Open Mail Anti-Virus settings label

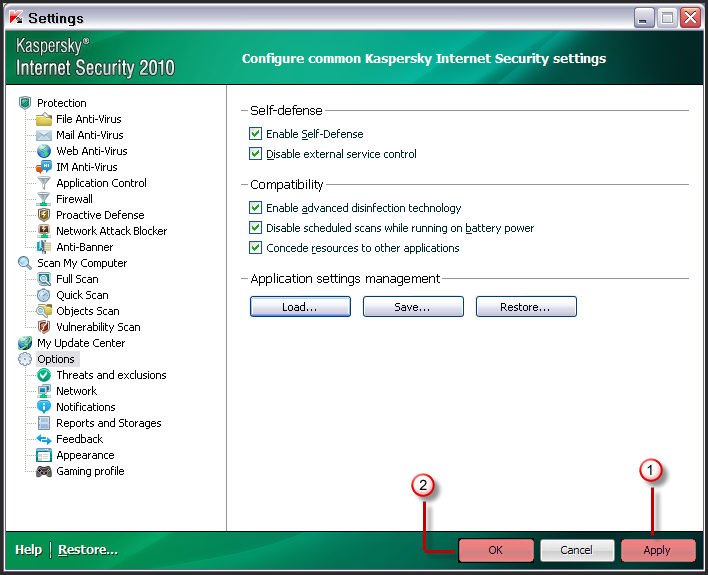(x=89, y=135)
